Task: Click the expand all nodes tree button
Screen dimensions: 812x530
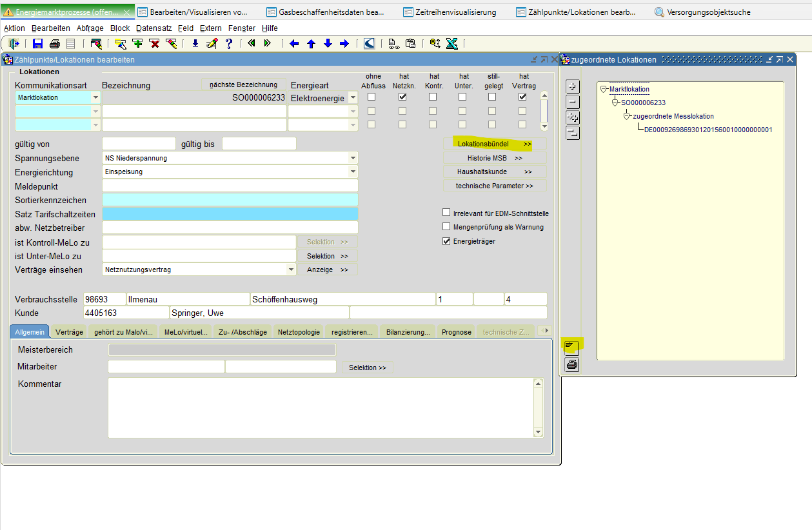Action: pos(572,117)
